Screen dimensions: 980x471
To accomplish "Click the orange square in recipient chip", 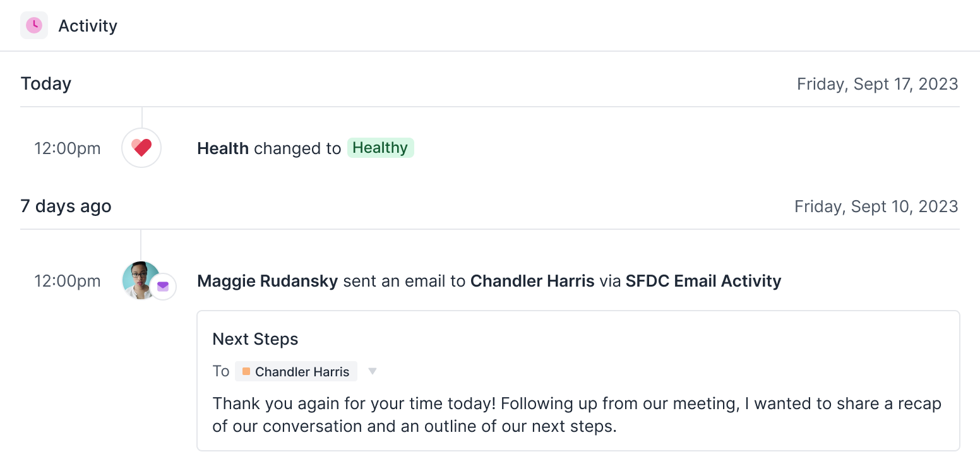I will tap(246, 371).
